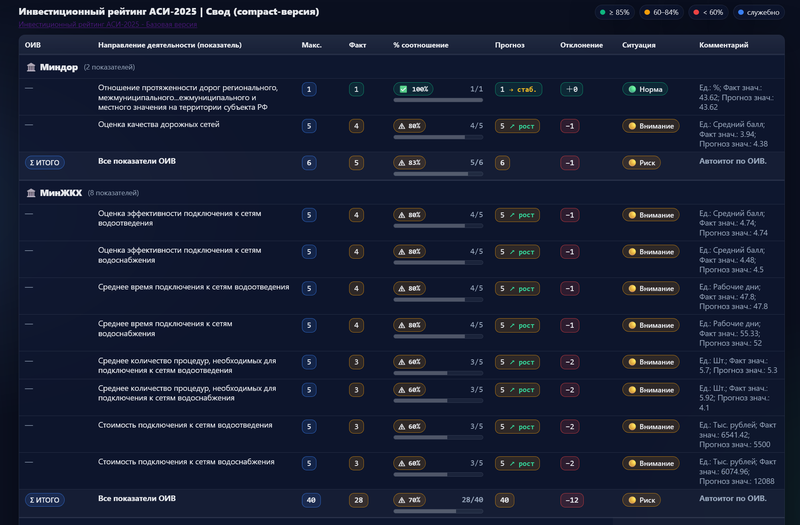Click the Прогноз badge 40 in МинЖКХ totals
This screenshot has width=800, height=525.
click(505, 500)
